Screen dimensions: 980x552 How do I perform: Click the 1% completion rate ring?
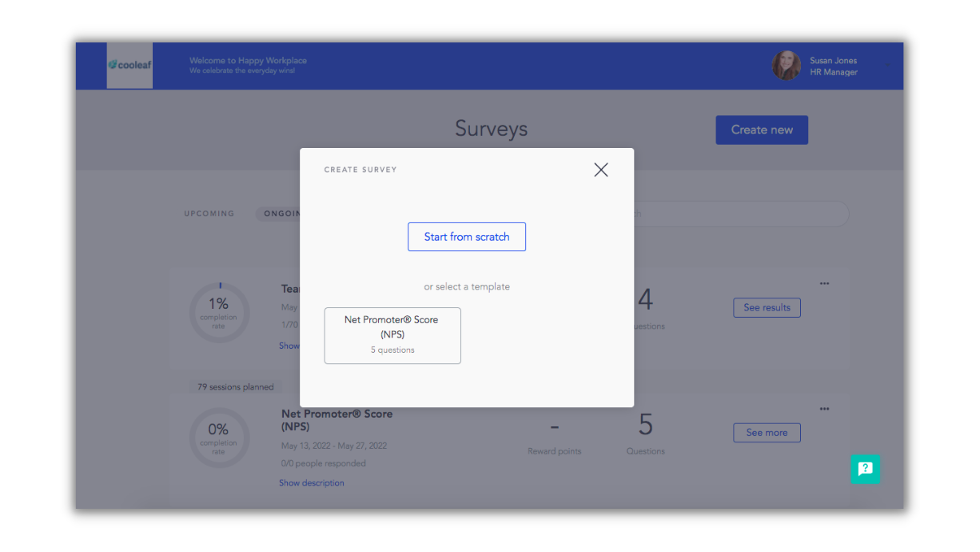pos(219,313)
